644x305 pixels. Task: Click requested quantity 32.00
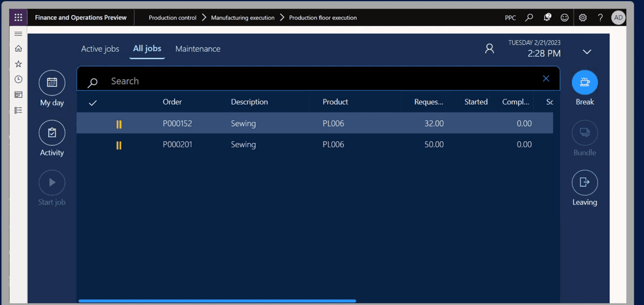(434, 123)
